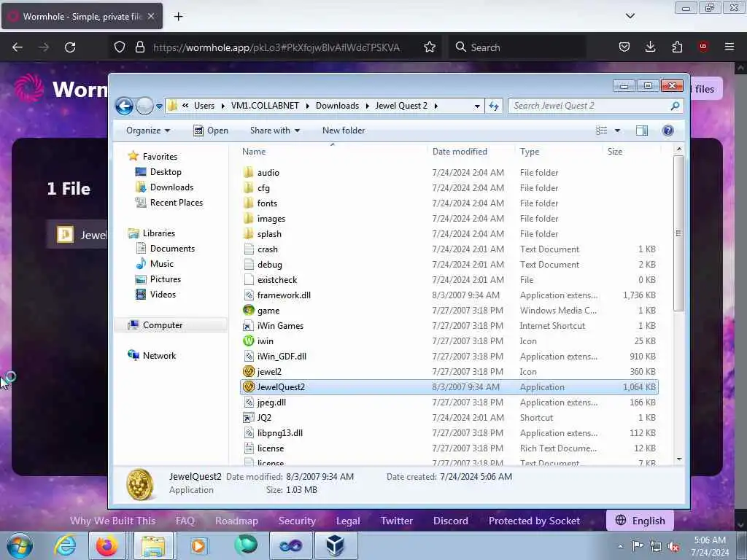Select Downloads in Favorites
This screenshot has height=560, width=747.
coord(164,187)
